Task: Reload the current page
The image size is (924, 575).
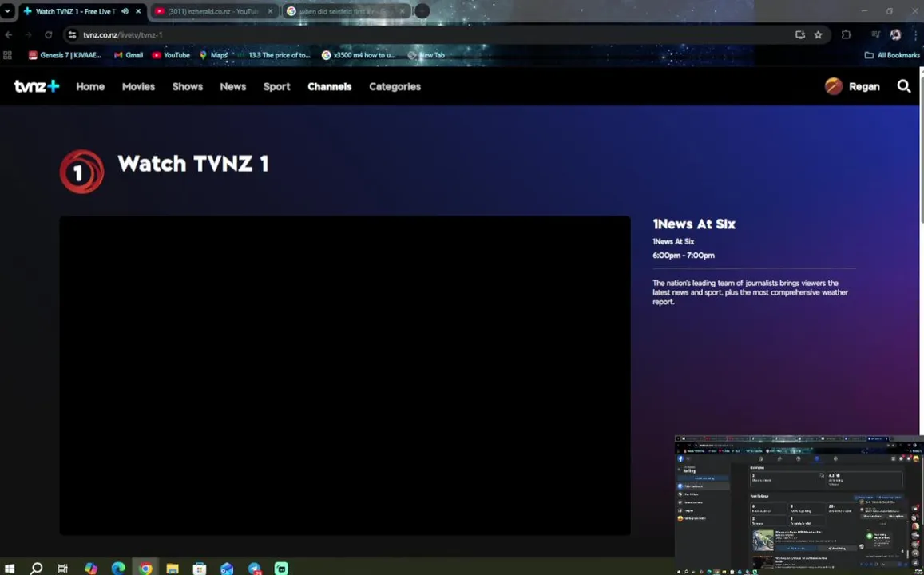Action: (49, 35)
